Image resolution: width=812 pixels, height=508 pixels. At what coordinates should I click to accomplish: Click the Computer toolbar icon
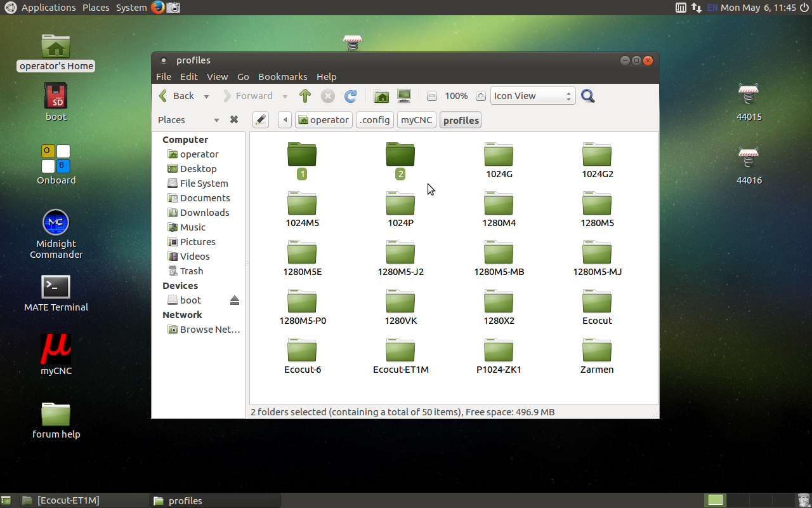pyautogui.click(x=404, y=96)
